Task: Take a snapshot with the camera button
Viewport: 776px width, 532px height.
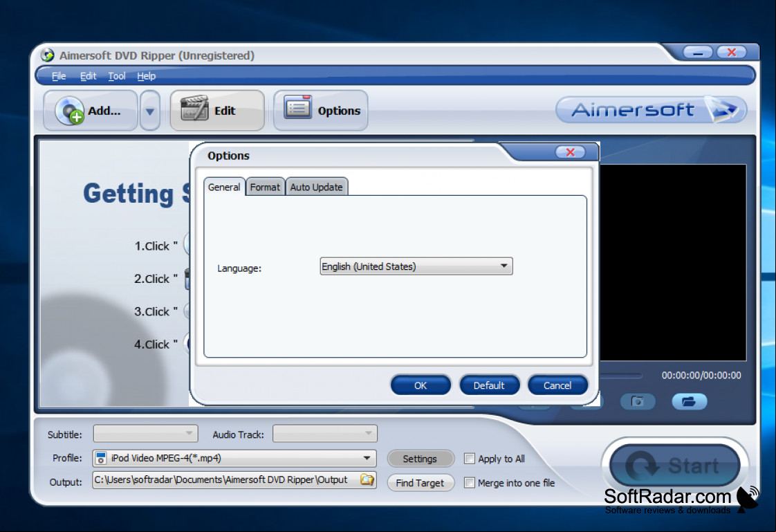Action: tap(638, 401)
